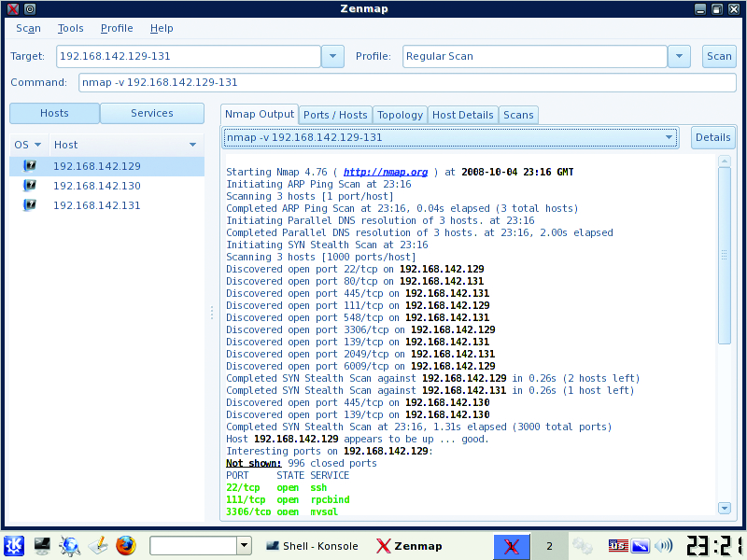
Task: Click the Details button
Action: pos(712,137)
